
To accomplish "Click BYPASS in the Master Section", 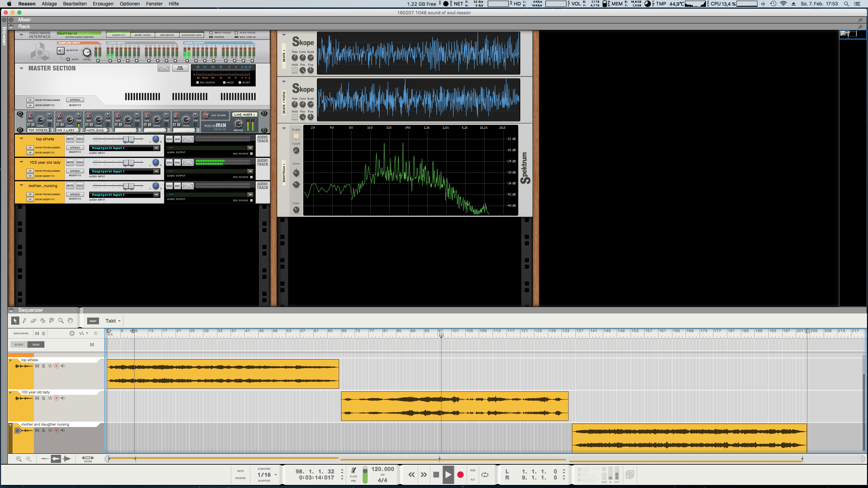I will (75, 100).
